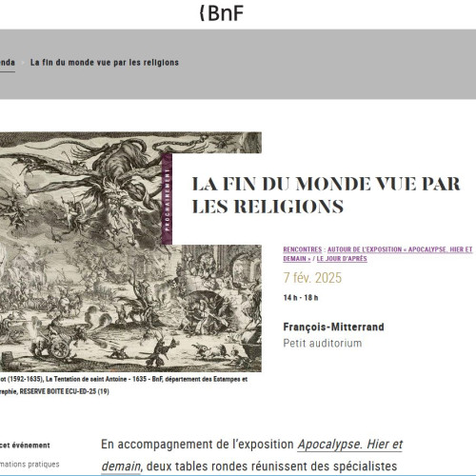Open the 'cet événement' sidebar item
This screenshot has width=476, height=476.
25,446
